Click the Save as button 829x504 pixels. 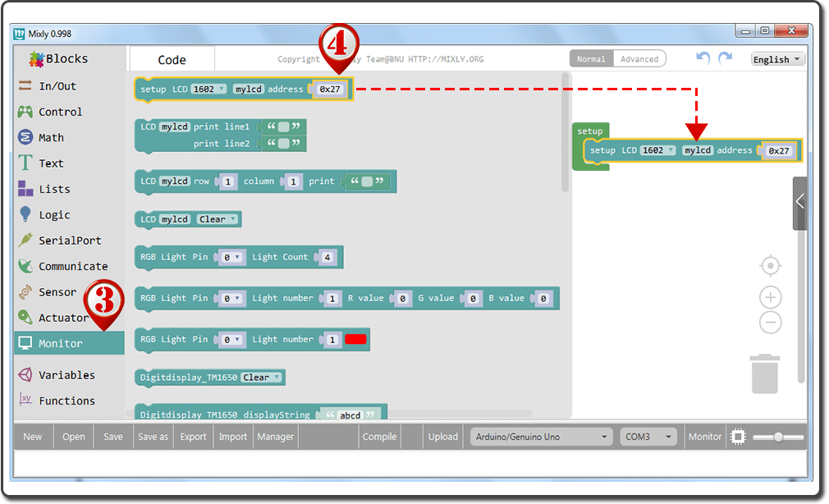[153, 437]
